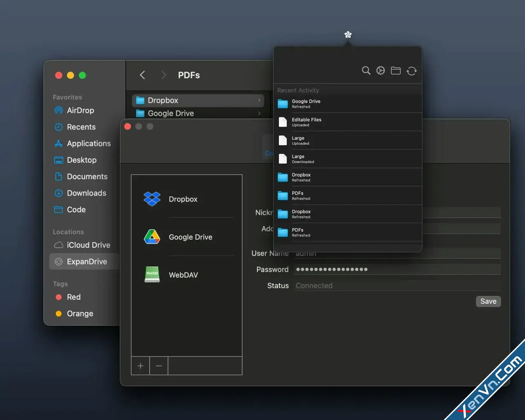Add a new connection with plus button

[x=140, y=366]
